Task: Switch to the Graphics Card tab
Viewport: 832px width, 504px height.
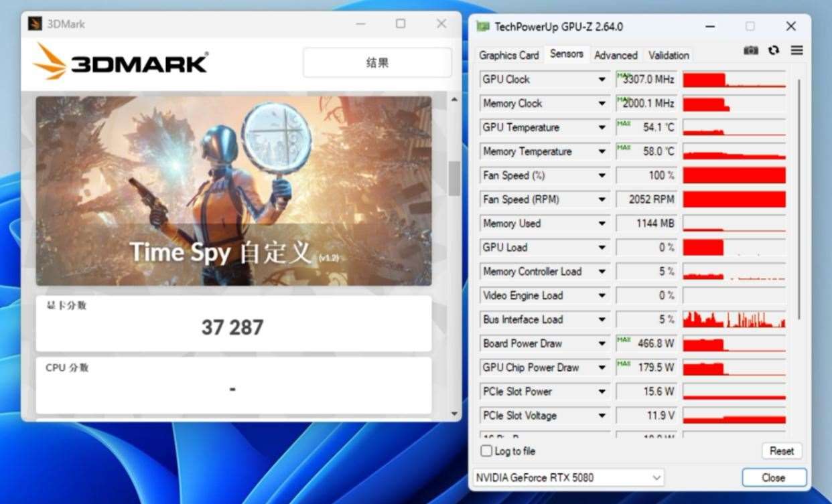Action: (508, 55)
